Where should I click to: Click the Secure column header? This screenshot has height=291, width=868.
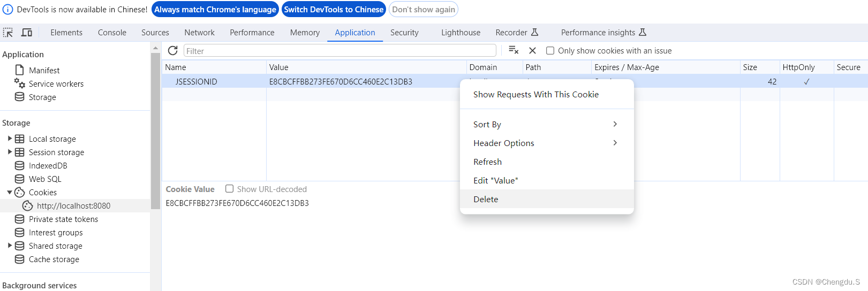(851, 67)
